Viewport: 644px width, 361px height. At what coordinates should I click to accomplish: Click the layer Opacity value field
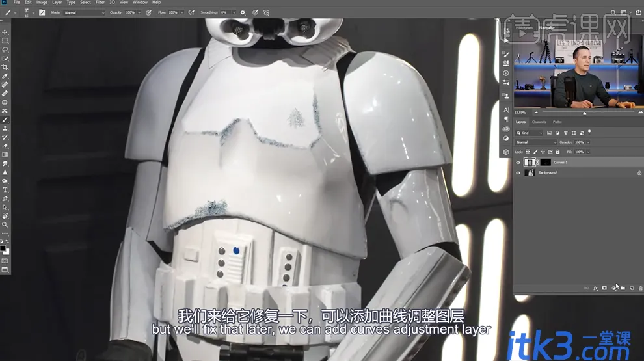pos(579,142)
